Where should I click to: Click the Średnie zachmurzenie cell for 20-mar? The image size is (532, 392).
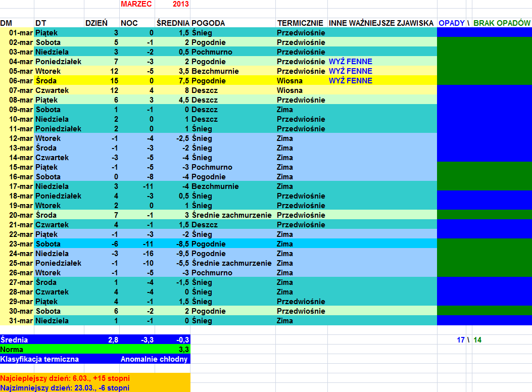(x=232, y=215)
